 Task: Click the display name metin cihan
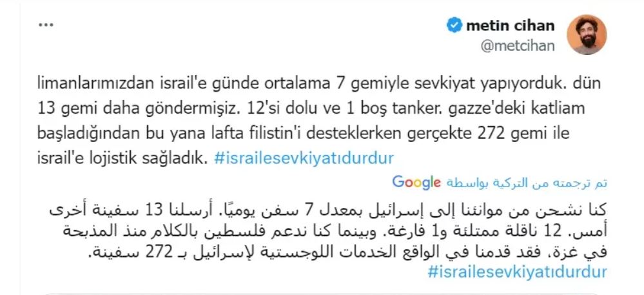click(x=509, y=26)
